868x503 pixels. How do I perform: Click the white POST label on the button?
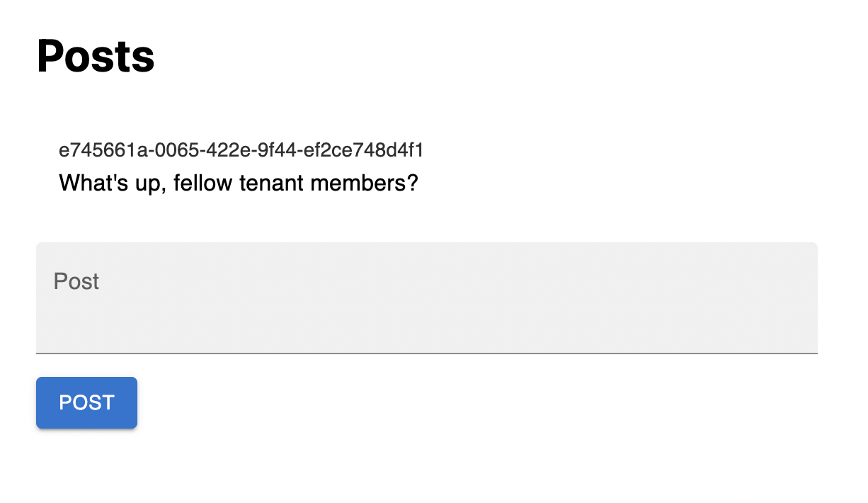pos(86,402)
